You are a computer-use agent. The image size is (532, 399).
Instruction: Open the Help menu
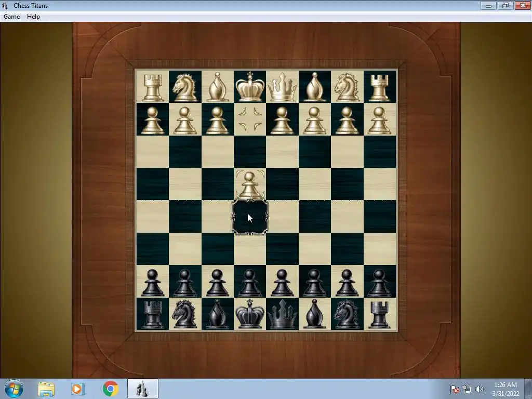33,16
